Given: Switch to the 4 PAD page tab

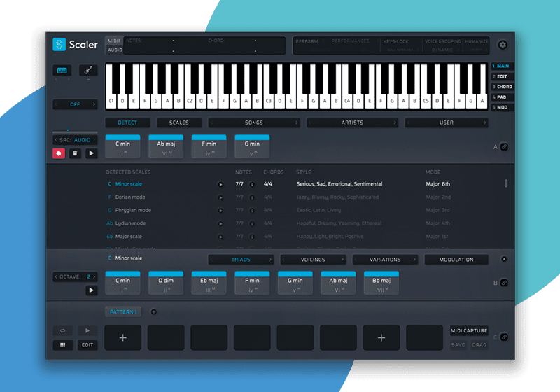Looking at the screenshot, I should point(501,97).
